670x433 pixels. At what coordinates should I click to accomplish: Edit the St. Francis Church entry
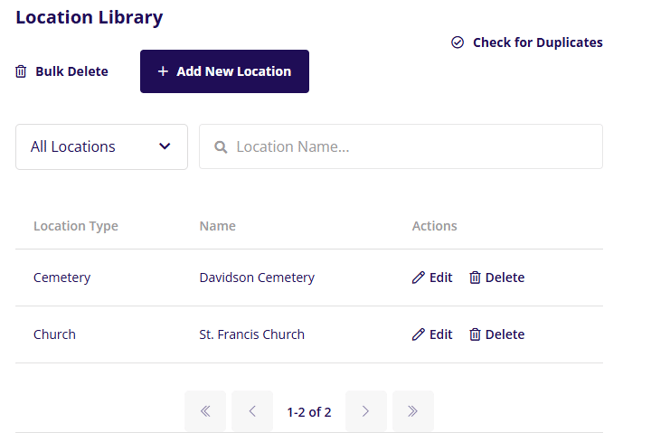[x=432, y=335]
